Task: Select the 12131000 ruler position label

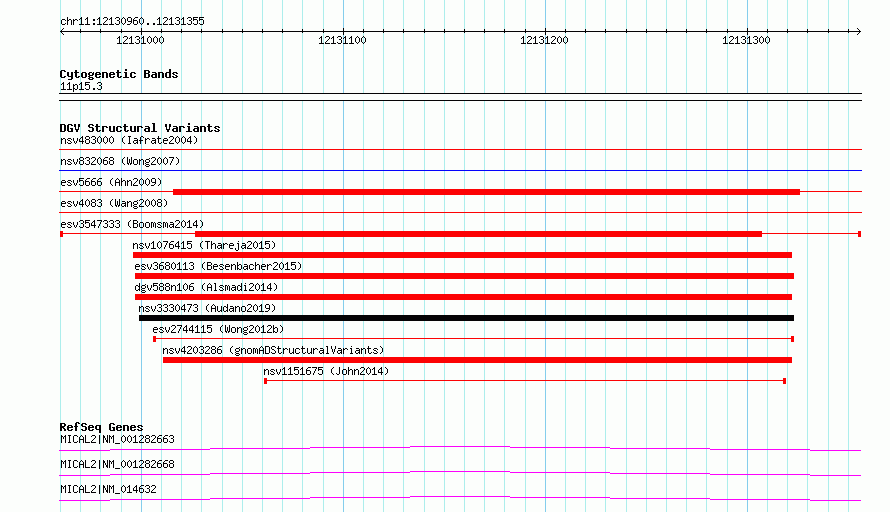Action: (140, 40)
